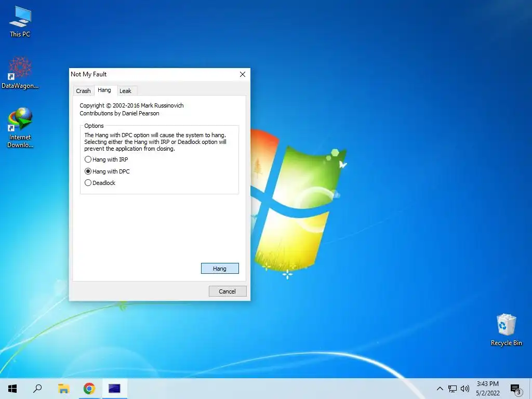Image resolution: width=532 pixels, height=399 pixels.
Task: Select the DataWagon desktop shortcut
Action: [20, 73]
